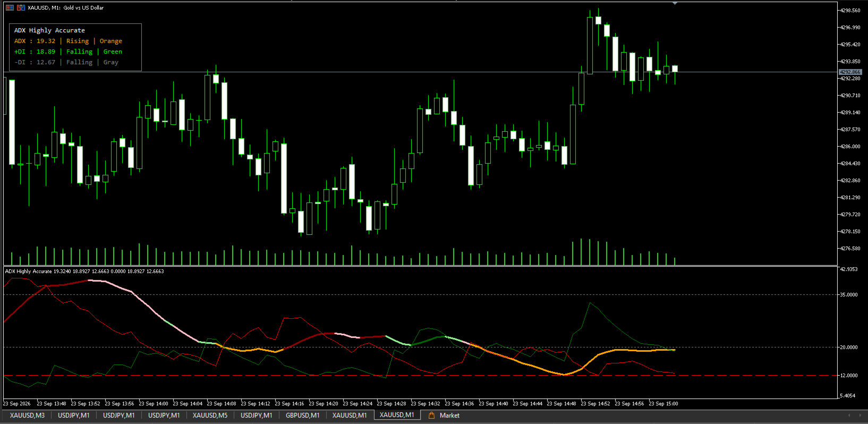Viewport: 868px width, 424px height.
Task: Select the active XAUUSD,M1 tab
Action: pos(397,415)
